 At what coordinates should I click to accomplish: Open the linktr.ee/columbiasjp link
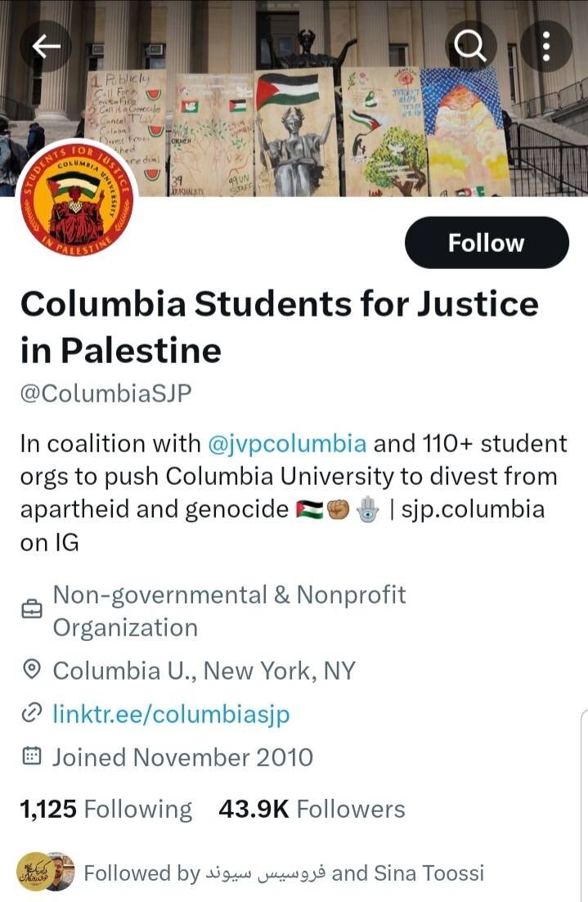[171, 714]
